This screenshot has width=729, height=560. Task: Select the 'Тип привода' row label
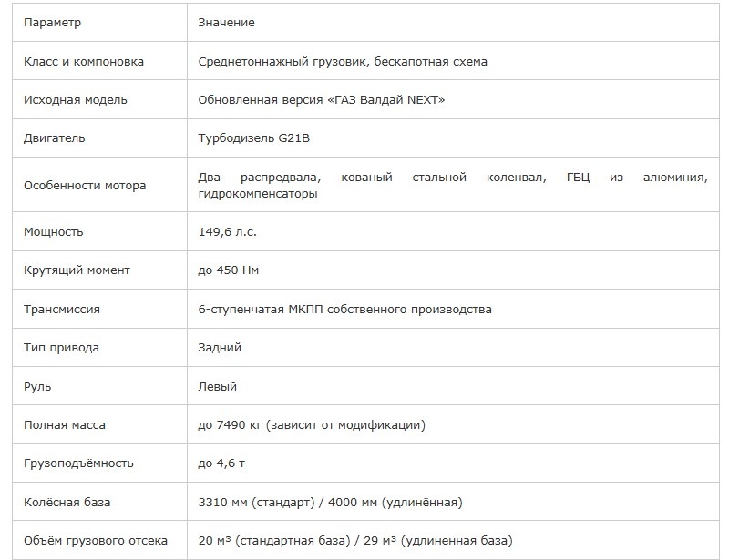tap(61, 347)
